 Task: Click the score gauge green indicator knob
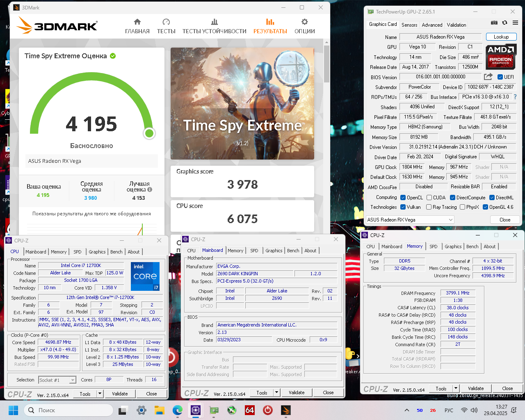[149, 133]
